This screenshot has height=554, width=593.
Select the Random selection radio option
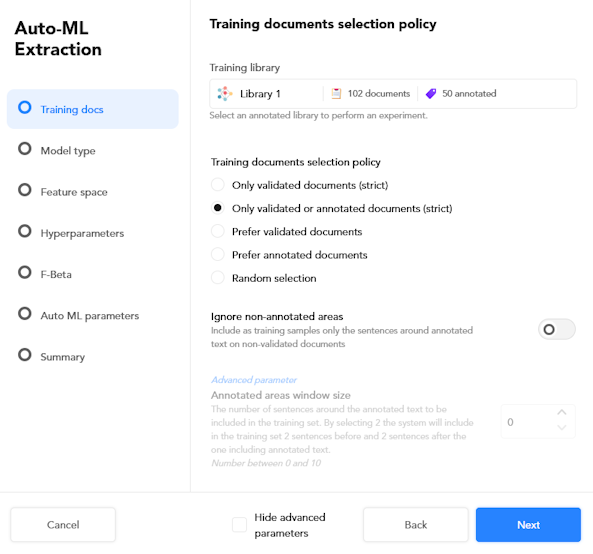217,278
